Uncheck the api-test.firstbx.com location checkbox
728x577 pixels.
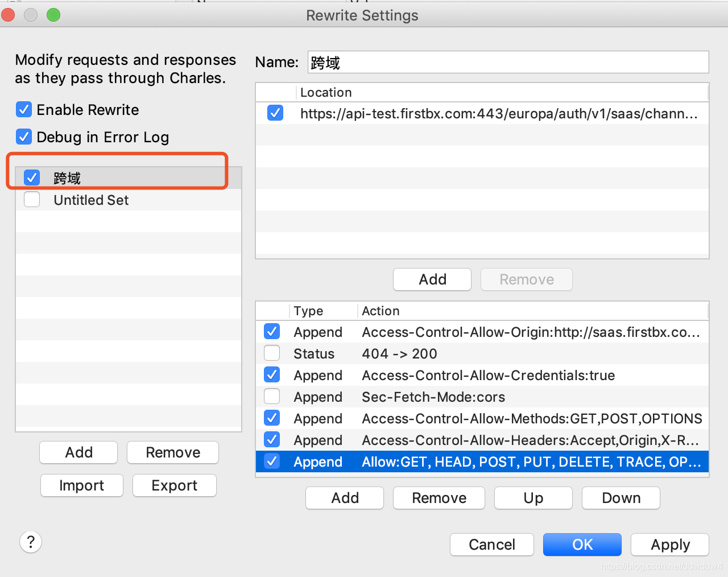pos(275,113)
